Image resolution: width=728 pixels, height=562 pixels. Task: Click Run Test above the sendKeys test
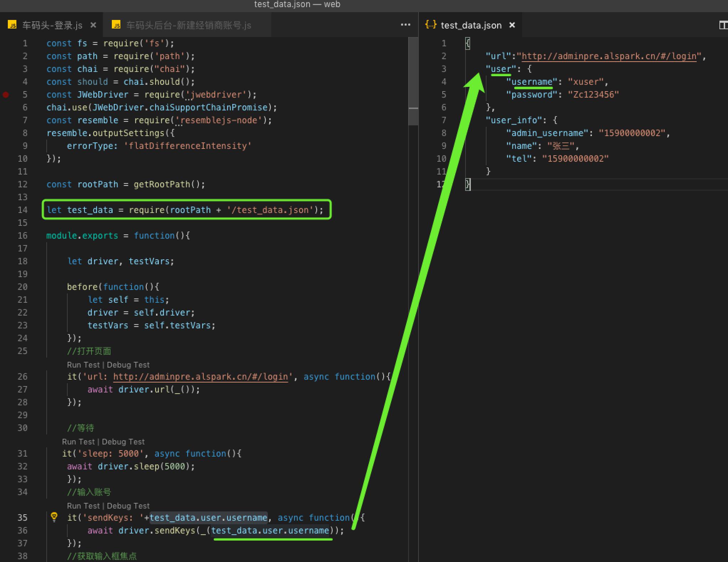[83, 506]
